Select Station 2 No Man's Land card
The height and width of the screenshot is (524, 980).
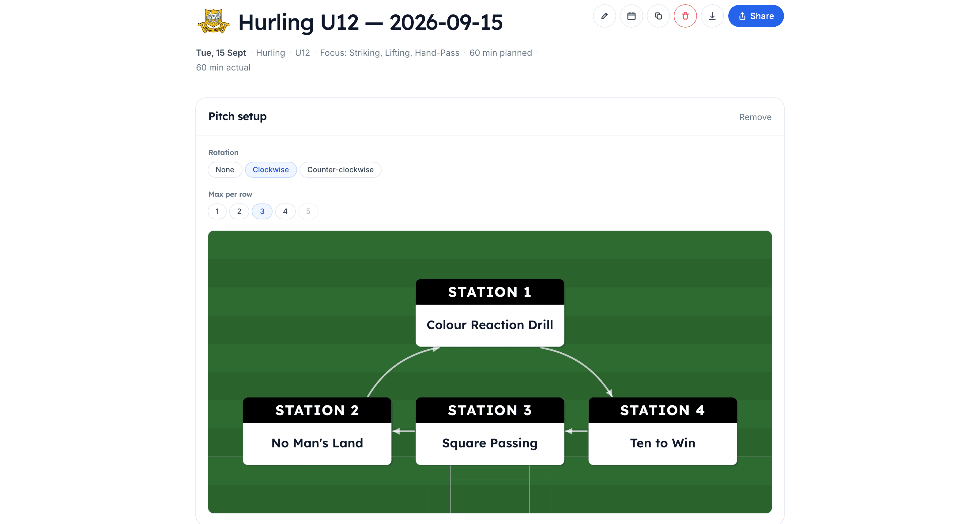click(x=317, y=431)
